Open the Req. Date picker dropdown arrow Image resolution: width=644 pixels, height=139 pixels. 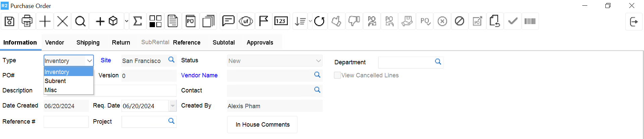click(x=173, y=106)
